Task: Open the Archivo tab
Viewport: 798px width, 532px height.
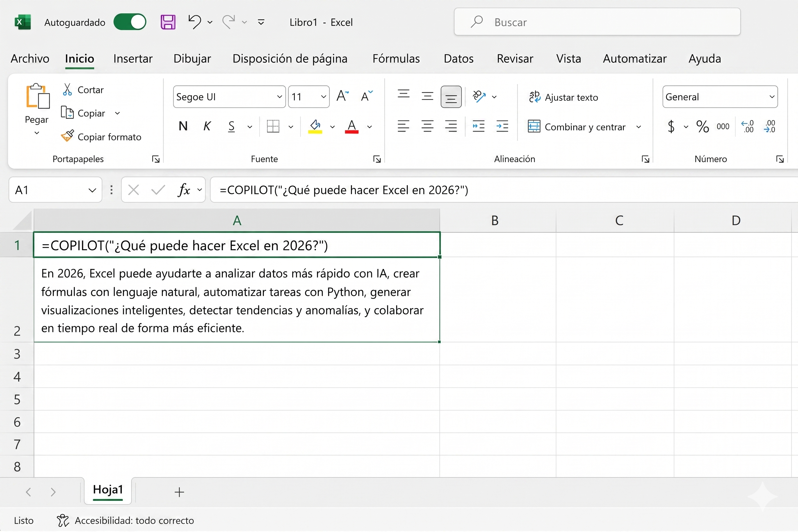Action: click(x=30, y=59)
